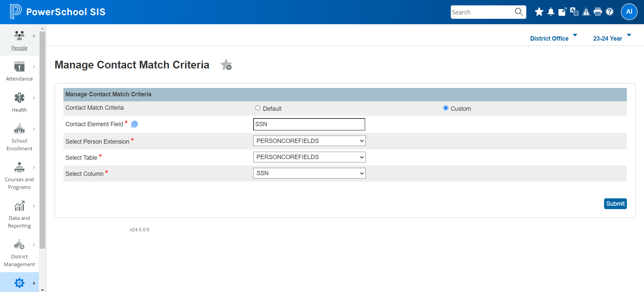644x292 pixels.
Task: Click the search magnifying glass icon
Action: [x=519, y=12]
